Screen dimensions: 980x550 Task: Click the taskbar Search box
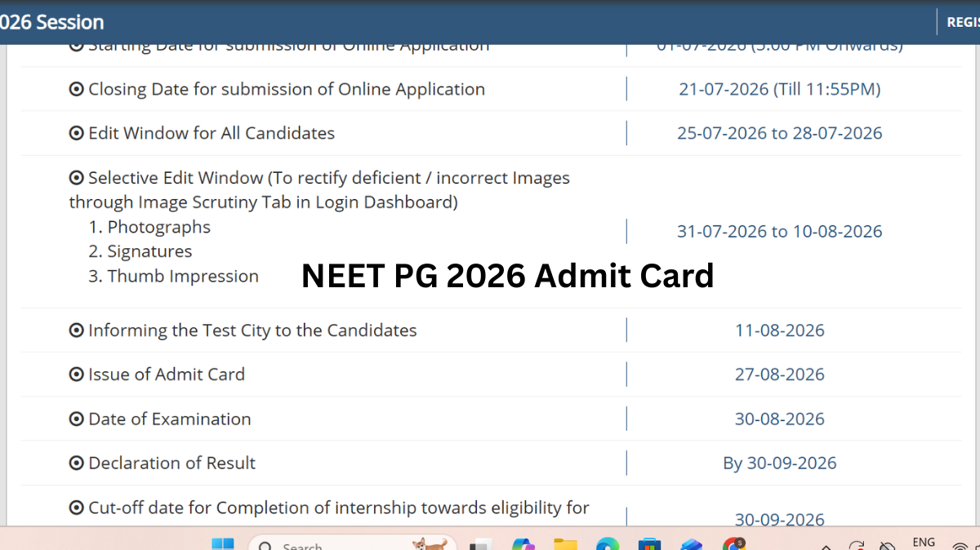click(353, 544)
